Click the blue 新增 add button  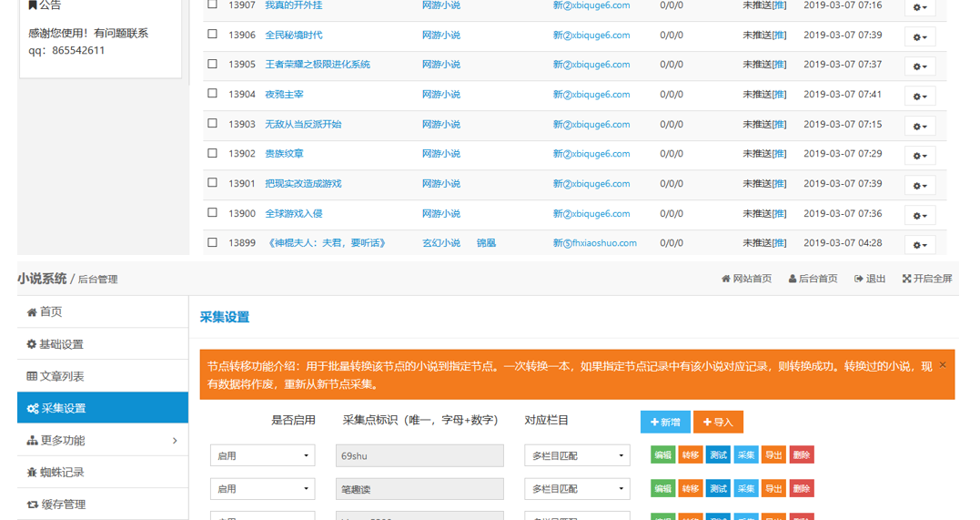tap(665, 423)
